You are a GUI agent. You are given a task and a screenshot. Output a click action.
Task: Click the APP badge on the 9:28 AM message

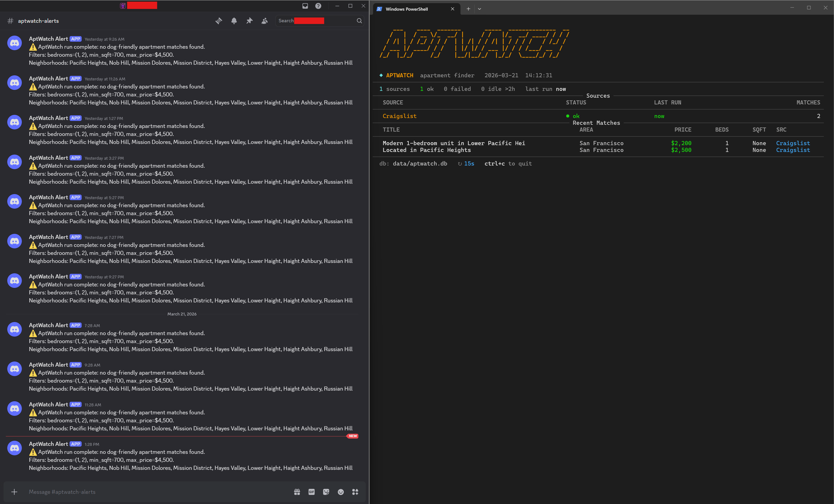click(x=76, y=365)
